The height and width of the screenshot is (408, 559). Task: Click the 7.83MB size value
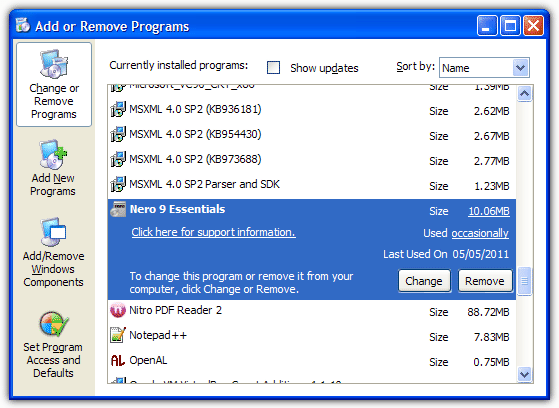[x=491, y=337]
